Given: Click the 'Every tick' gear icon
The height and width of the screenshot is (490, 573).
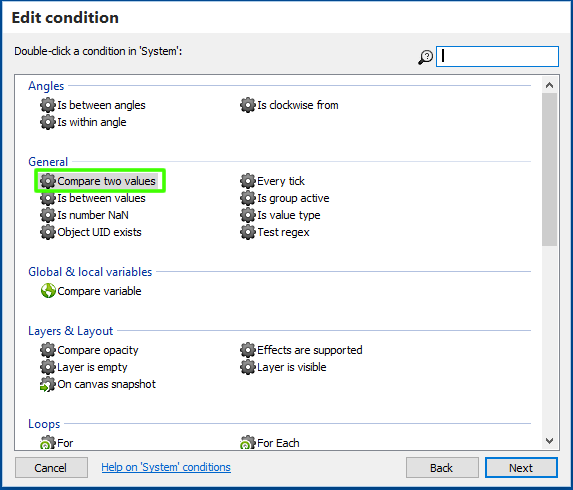Looking at the screenshot, I should (247, 181).
